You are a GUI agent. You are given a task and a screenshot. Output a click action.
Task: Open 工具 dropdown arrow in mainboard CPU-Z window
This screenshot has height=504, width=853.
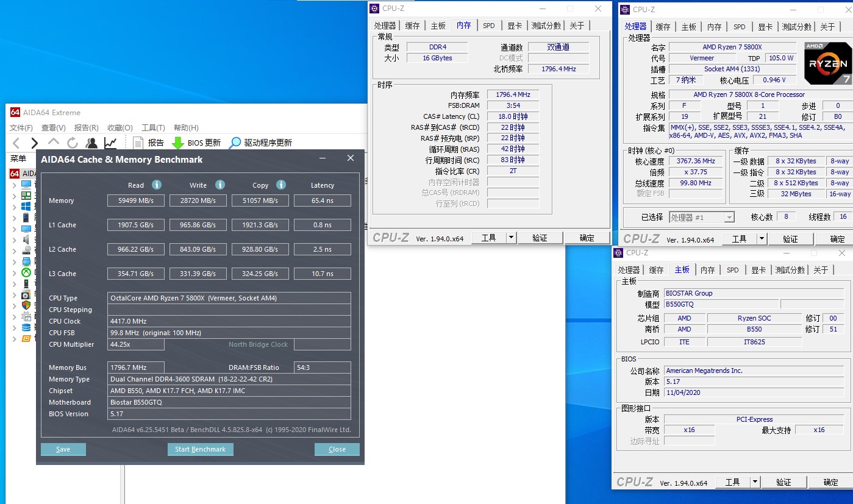(x=755, y=482)
